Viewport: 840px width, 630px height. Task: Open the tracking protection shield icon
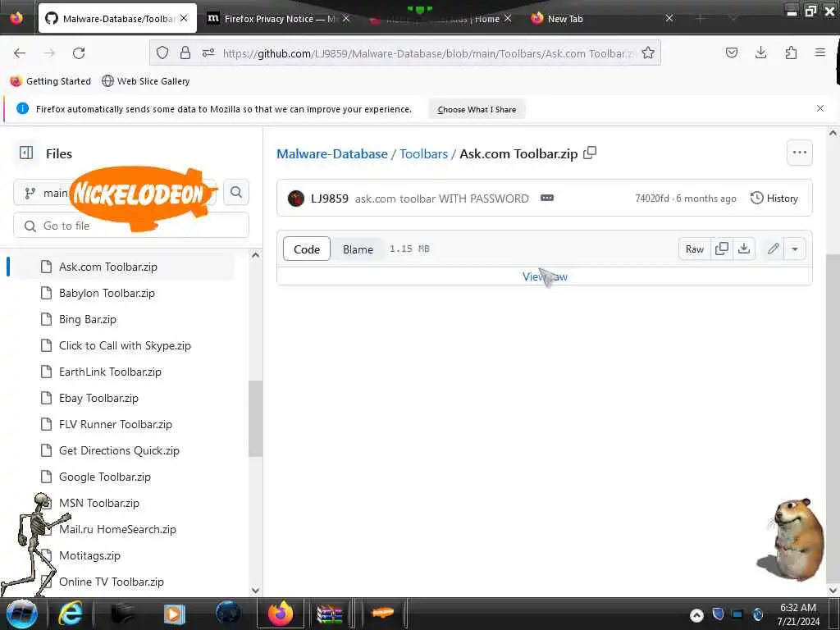[x=162, y=53]
